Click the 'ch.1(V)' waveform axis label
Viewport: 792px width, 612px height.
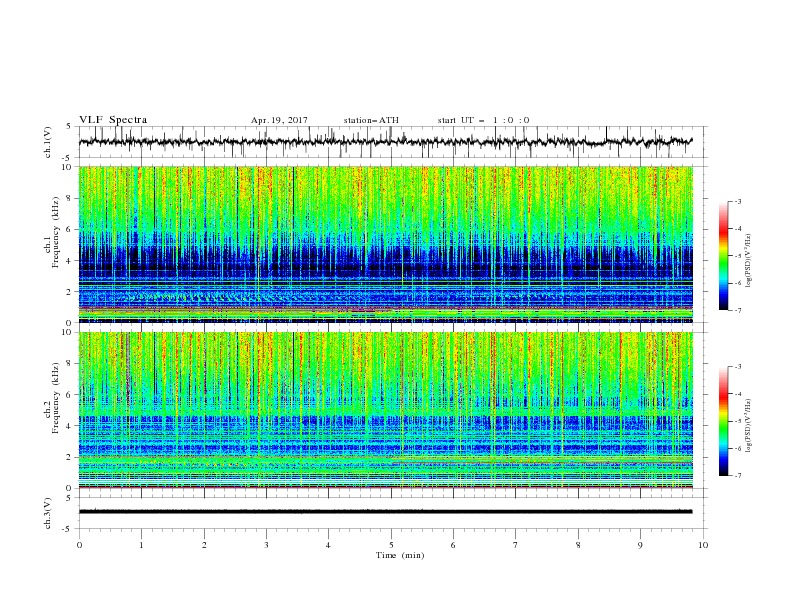(x=48, y=142)
